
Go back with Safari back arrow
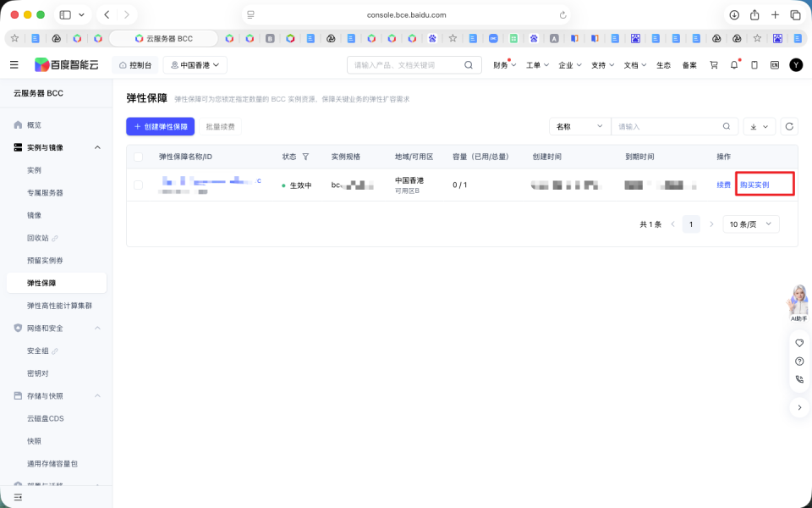[107, 15]
